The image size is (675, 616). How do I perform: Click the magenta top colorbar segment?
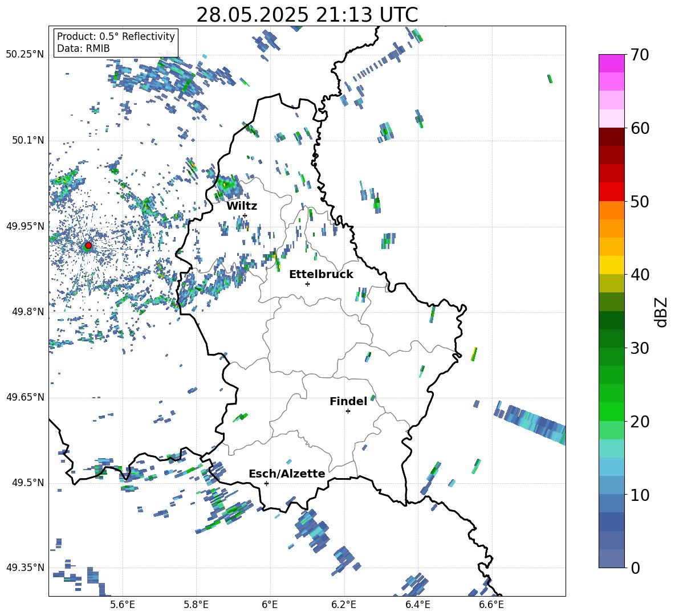click(611, 63)
